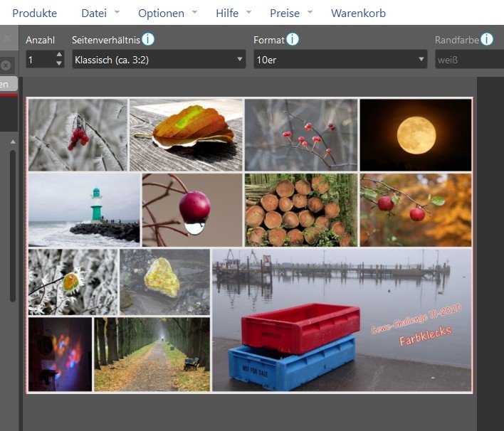Open the Produkte menu
The width and height of the screenshot is (504, 431).
(34, 14)
